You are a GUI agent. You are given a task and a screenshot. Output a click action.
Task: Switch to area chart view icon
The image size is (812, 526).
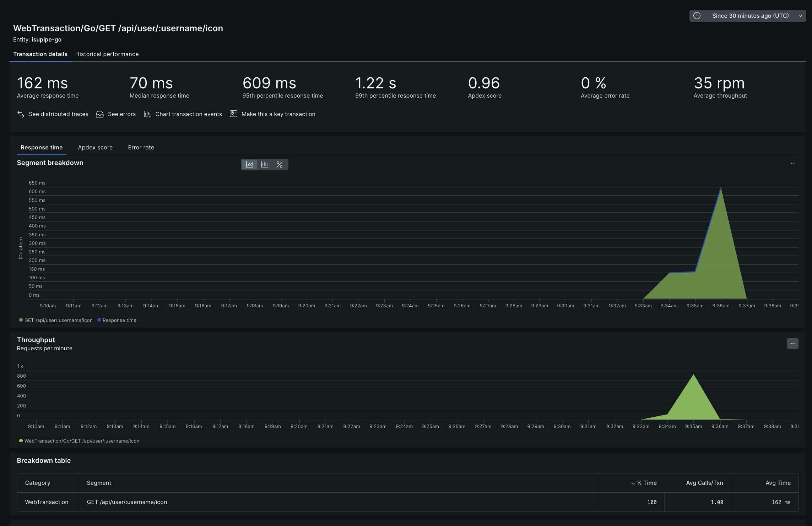(249, 164)
